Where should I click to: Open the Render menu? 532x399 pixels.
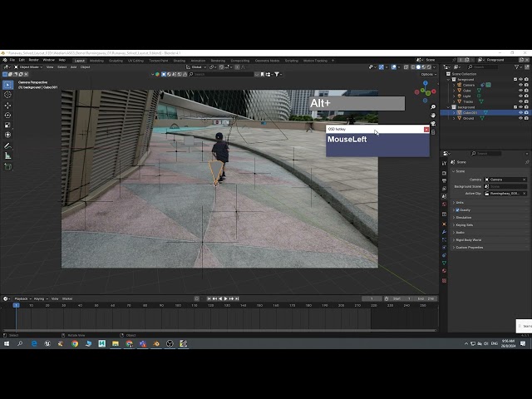point(33,60)
